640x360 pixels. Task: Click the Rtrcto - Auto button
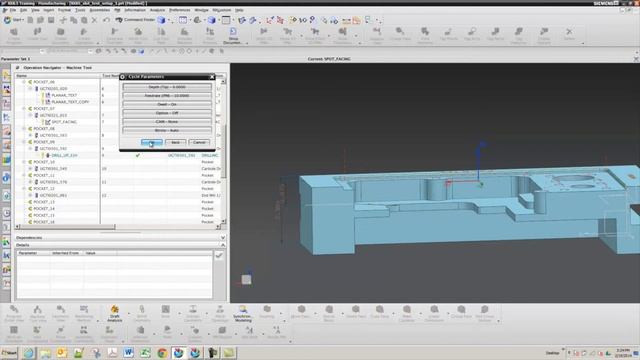(167, 130)
